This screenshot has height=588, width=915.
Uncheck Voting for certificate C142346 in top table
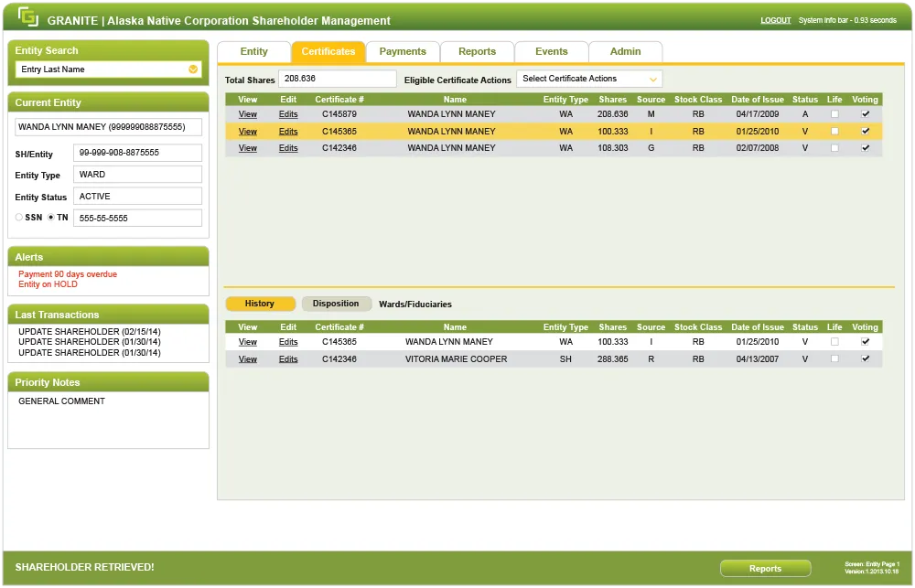(x=865, y=148)
